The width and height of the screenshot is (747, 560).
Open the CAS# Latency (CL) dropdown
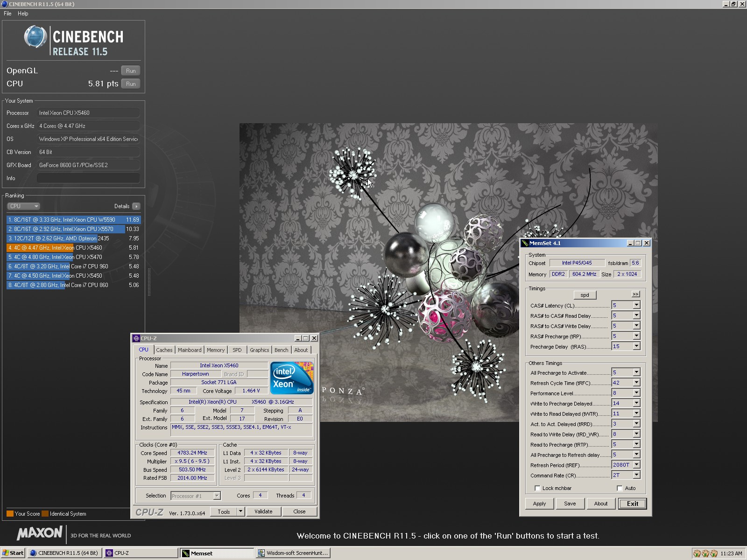(636, 305)
